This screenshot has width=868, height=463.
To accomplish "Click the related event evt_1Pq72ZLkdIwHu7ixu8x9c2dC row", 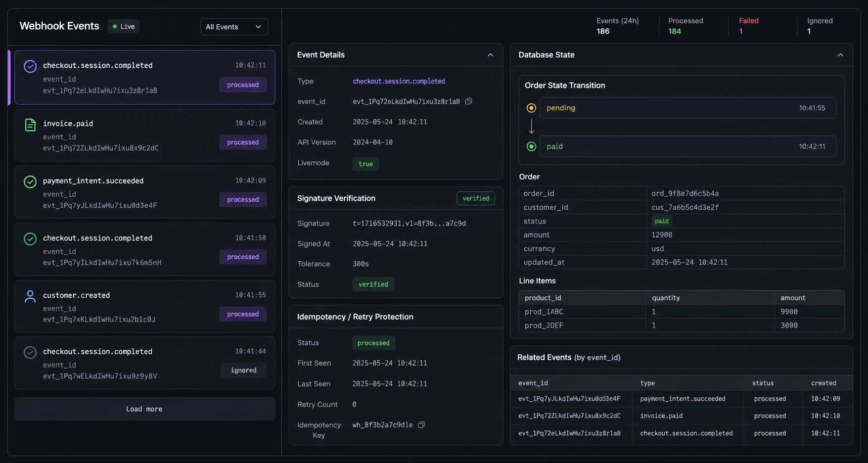I will point(681,416).
